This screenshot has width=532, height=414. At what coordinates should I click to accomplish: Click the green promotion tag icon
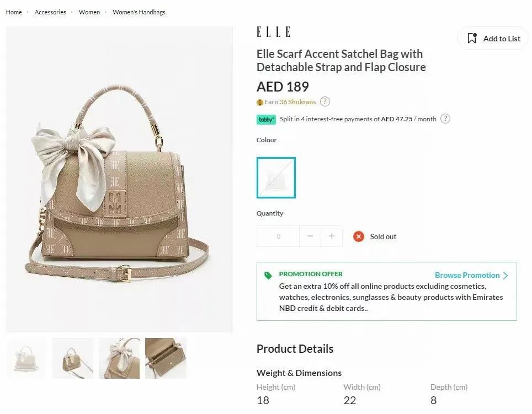coord(268,276)
